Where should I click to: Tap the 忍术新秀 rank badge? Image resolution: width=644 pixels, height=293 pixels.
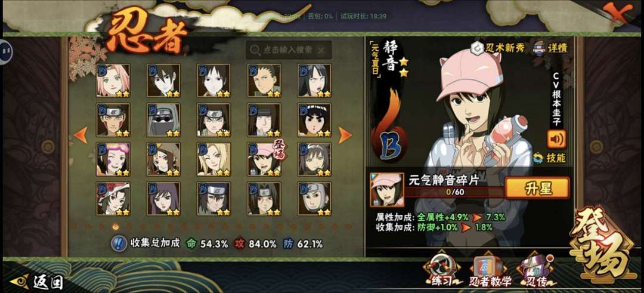497,47
